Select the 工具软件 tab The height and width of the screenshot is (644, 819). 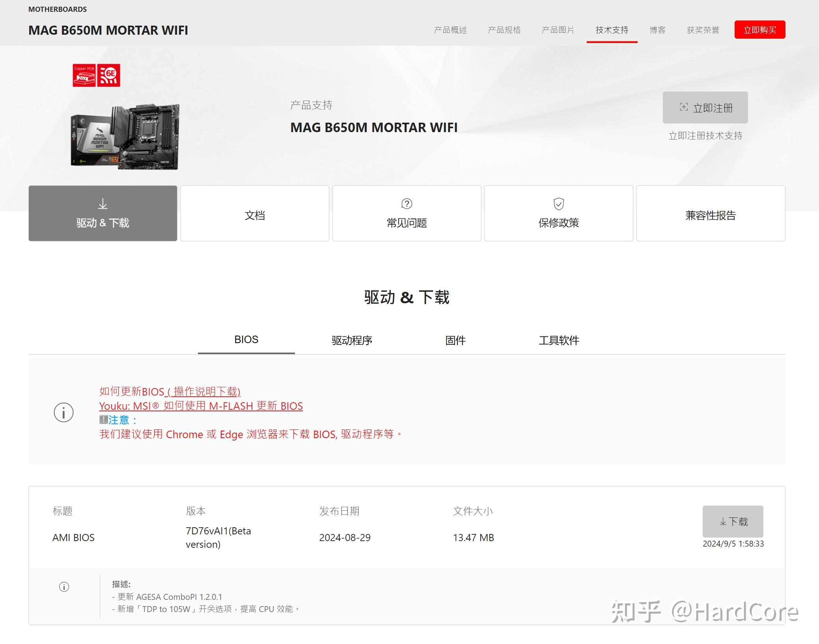[558, 340]
